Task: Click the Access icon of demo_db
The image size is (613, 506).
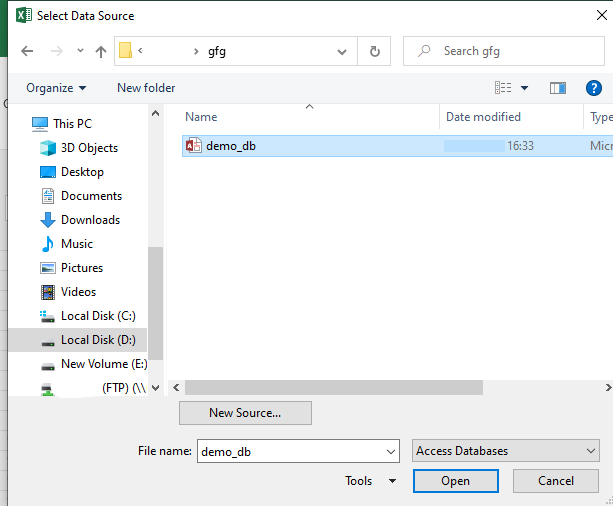Action: click(x=194, y=145)
